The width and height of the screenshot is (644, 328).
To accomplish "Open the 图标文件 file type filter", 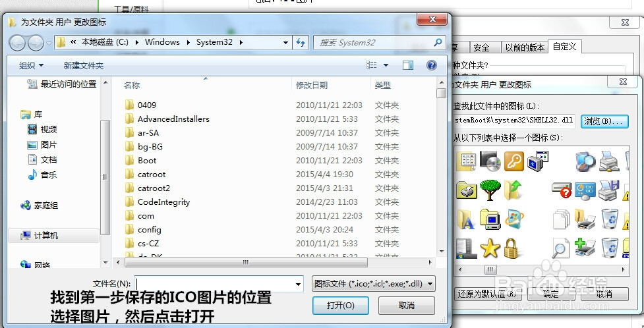I will [373, 284].
